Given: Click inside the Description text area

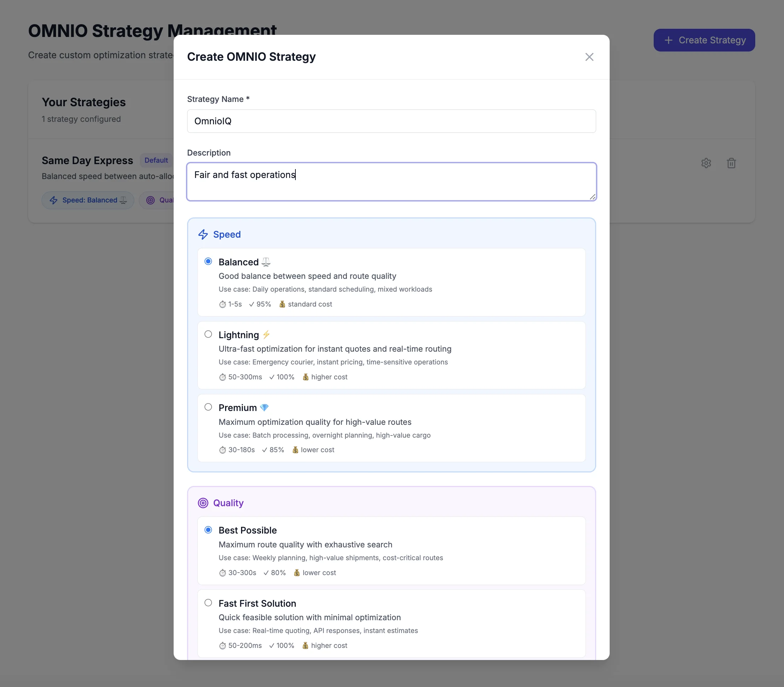Looking at the screenshot, I should click(391, 181).
